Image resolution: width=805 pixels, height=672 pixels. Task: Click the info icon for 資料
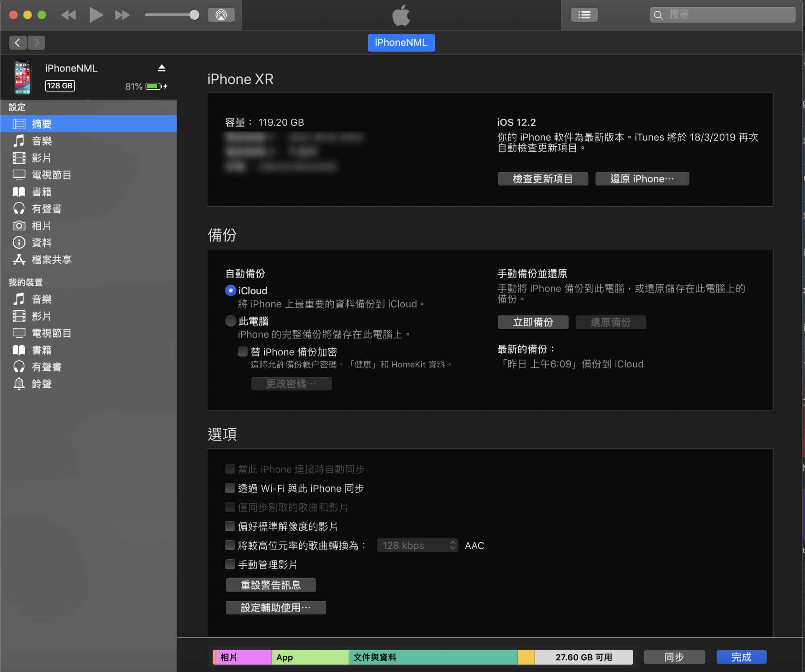click(19, 242)
